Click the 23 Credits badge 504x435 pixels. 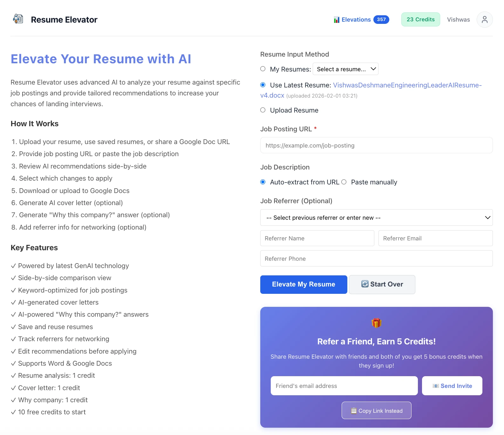[420, 19]
